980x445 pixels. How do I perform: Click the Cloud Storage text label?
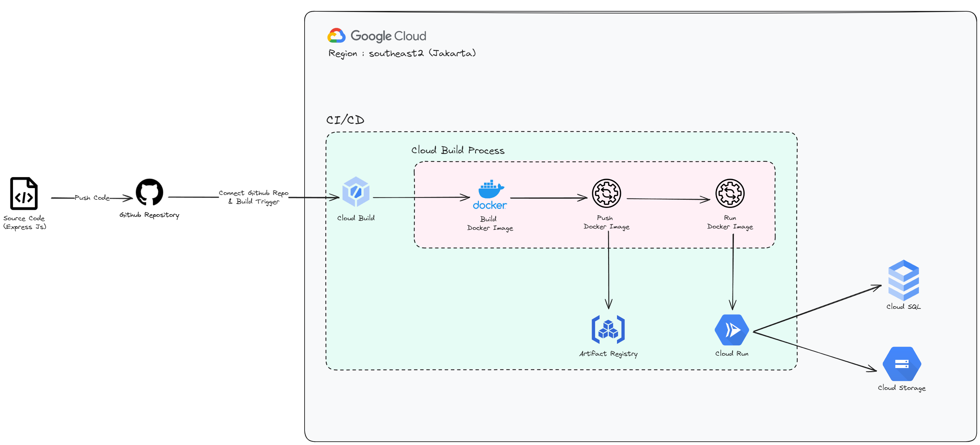point(901,388)
